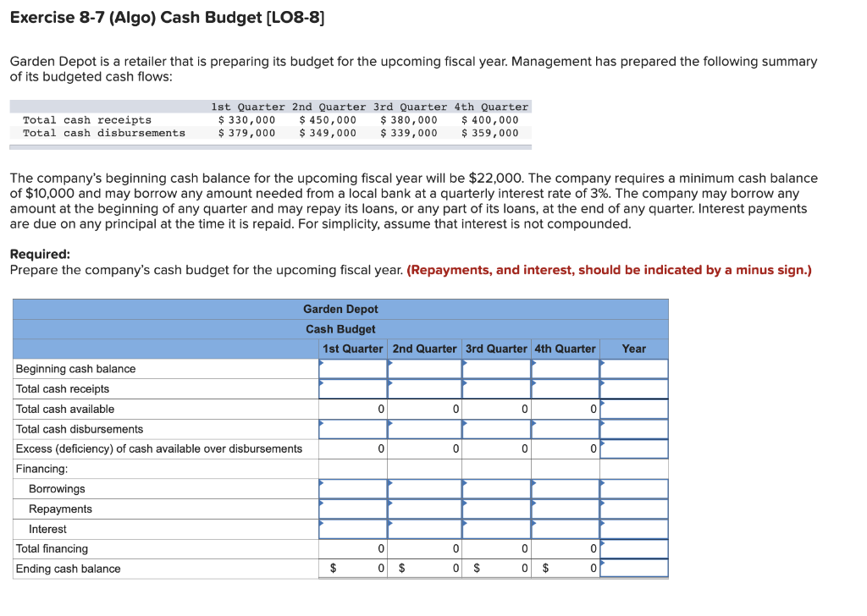Click 4th Quarter Total cash disbursements input

[565, 429]
